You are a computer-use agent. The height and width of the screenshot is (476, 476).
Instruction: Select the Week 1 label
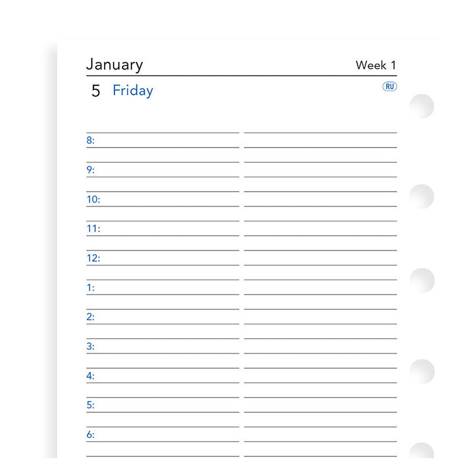pos(375,65)
